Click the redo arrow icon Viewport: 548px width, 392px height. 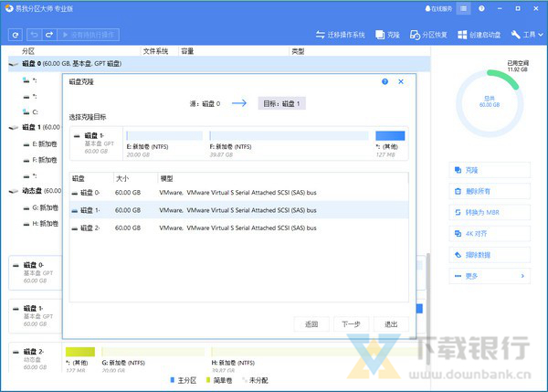[49, 35]
